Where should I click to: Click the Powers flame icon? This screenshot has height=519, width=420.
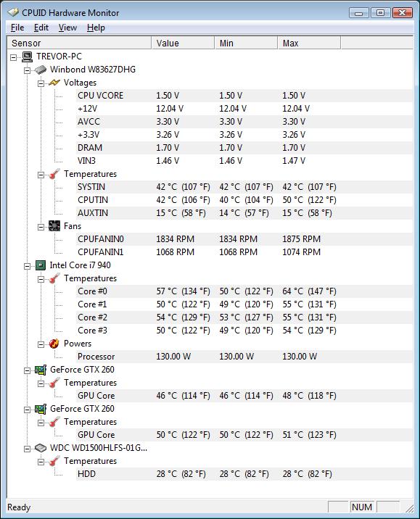pos(54,344)
